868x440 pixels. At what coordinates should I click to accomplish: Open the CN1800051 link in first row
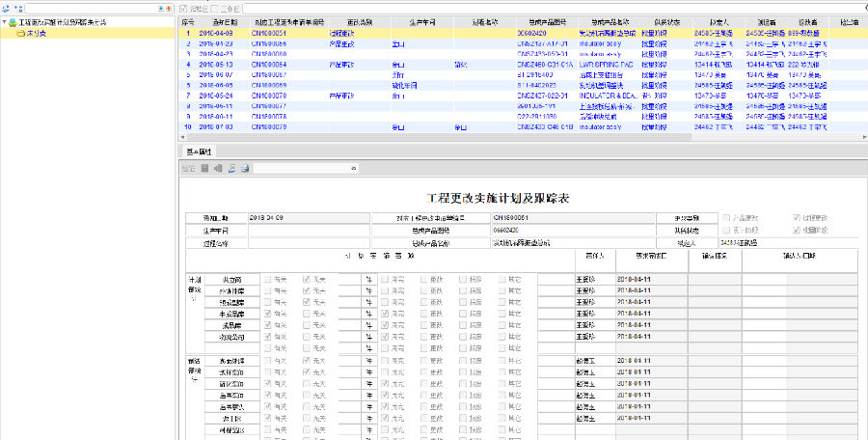[x=269, y=33]
